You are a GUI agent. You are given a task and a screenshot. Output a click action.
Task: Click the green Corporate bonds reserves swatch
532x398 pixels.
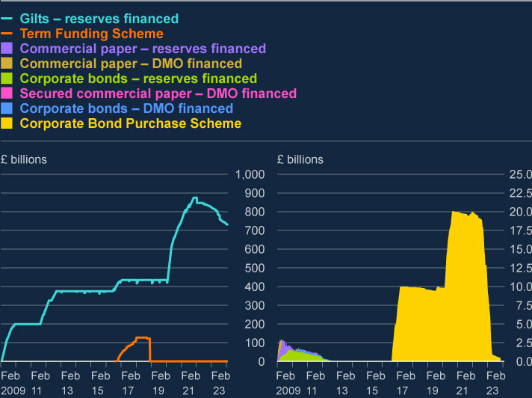tap(7, 78)
